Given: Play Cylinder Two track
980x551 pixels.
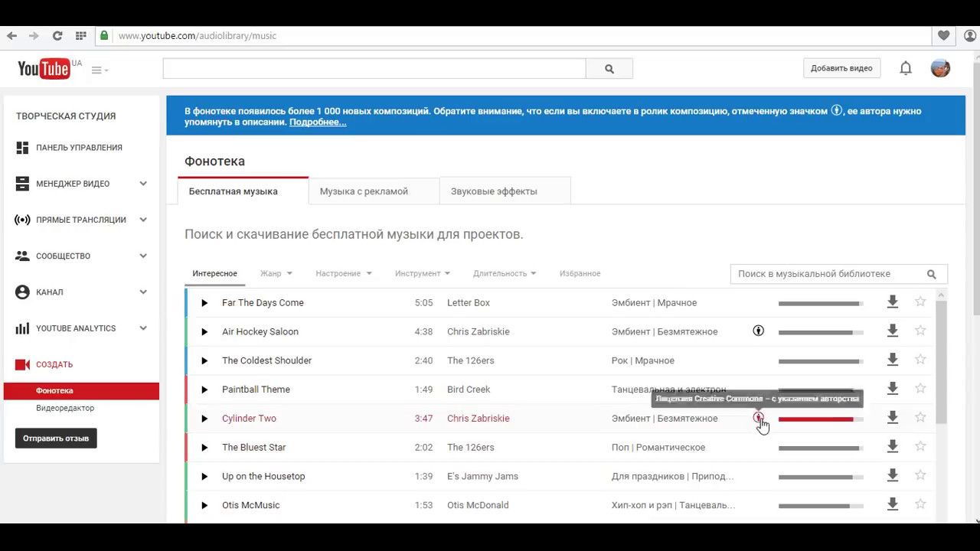Looking at the screenshot, I should tap(204, 419).
